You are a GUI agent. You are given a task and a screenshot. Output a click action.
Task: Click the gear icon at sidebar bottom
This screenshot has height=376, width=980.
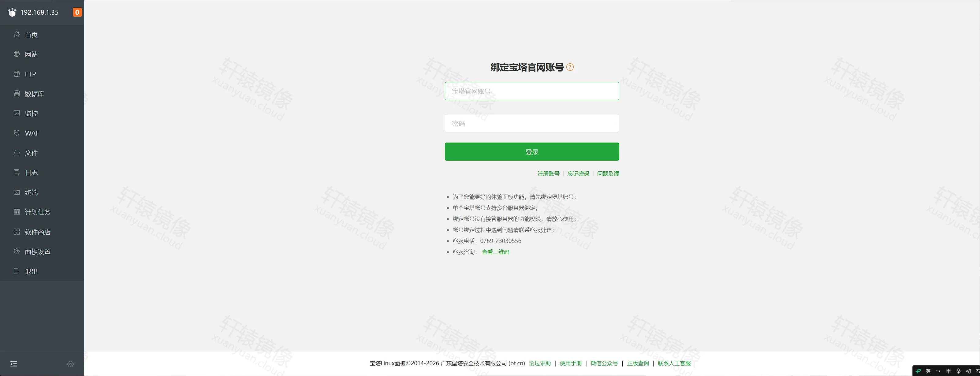click(70, 364)
